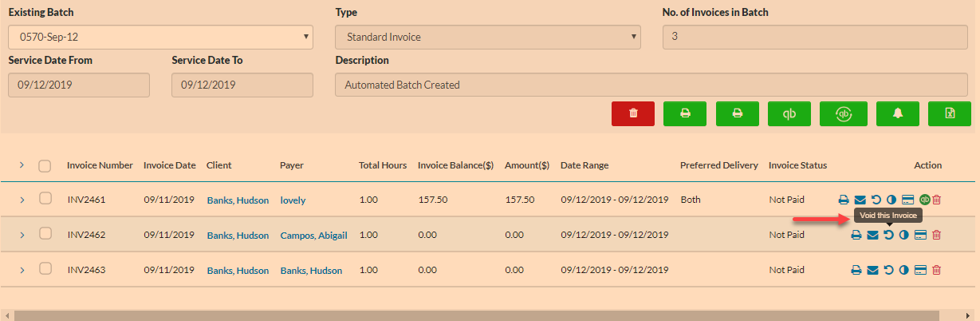Delete invoice INV2463 using the trash icon

(x=937, y=271)
